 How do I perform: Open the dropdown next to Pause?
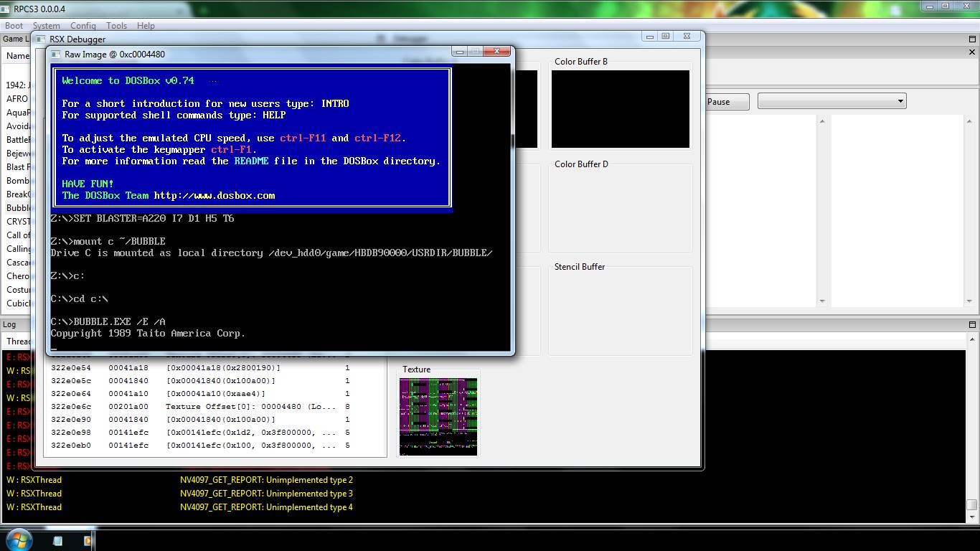pos(831,101)
